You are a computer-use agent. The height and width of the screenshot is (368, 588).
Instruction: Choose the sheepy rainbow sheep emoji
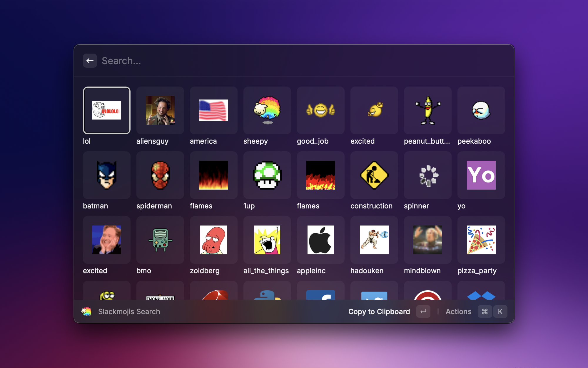(267, 110)
